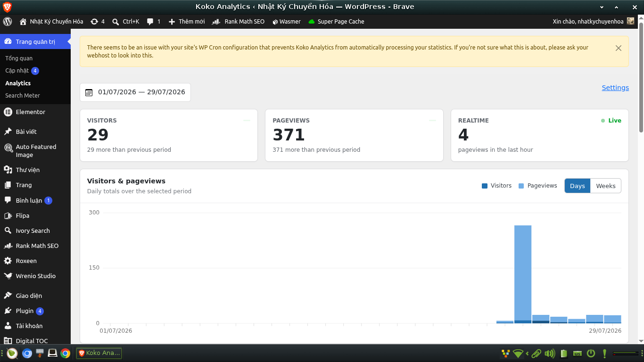
Task: Click the home icon beside Nhật Ký Chuyển Hóa
Action: click(23, 21)
